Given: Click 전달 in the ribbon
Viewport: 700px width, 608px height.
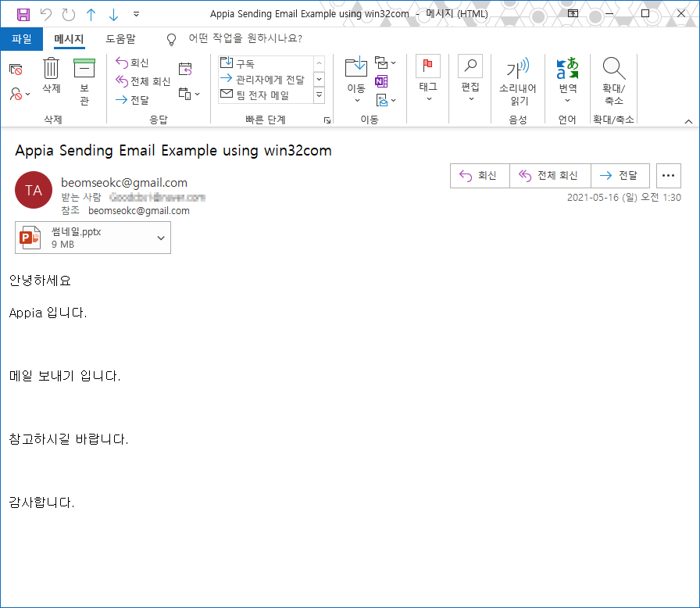Looking at the screenshot, I should pyautogui.click(x=132, y=100).
